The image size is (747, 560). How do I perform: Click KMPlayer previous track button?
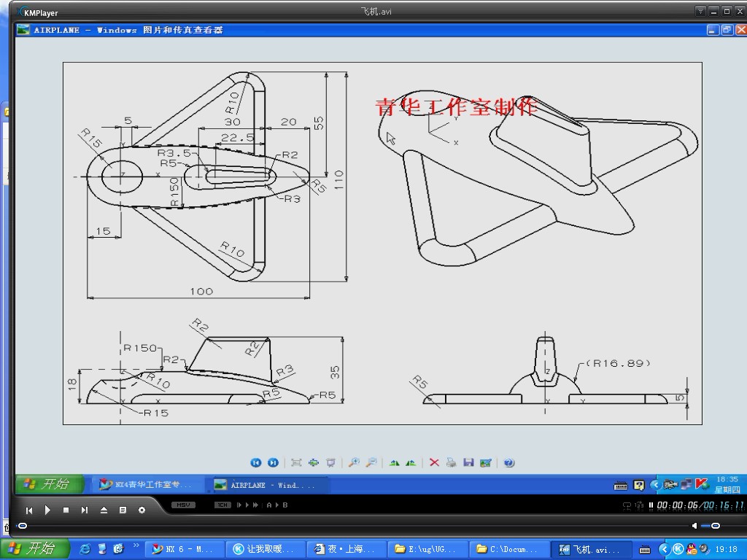[x=29, y=510]
